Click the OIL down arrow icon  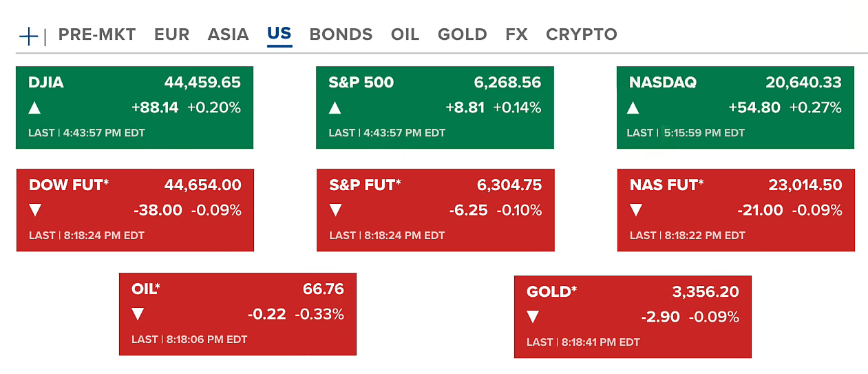click(x=138, y=314)
